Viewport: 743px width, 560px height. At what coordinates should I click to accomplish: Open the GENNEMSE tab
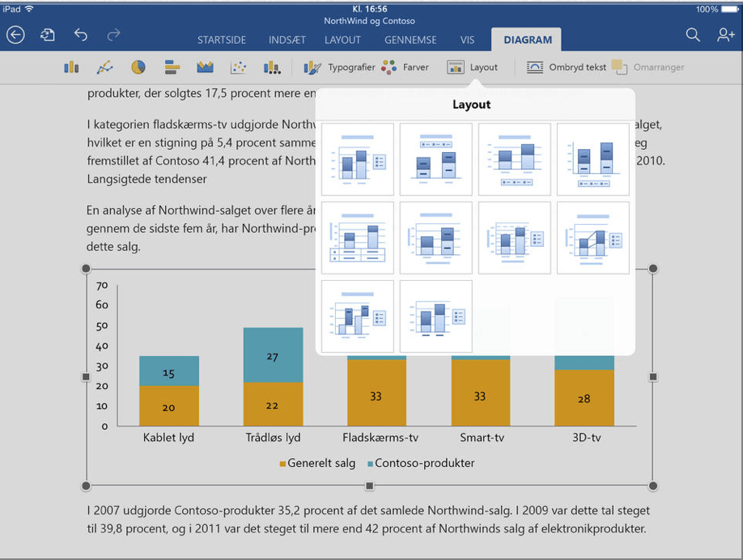[410, 40]
